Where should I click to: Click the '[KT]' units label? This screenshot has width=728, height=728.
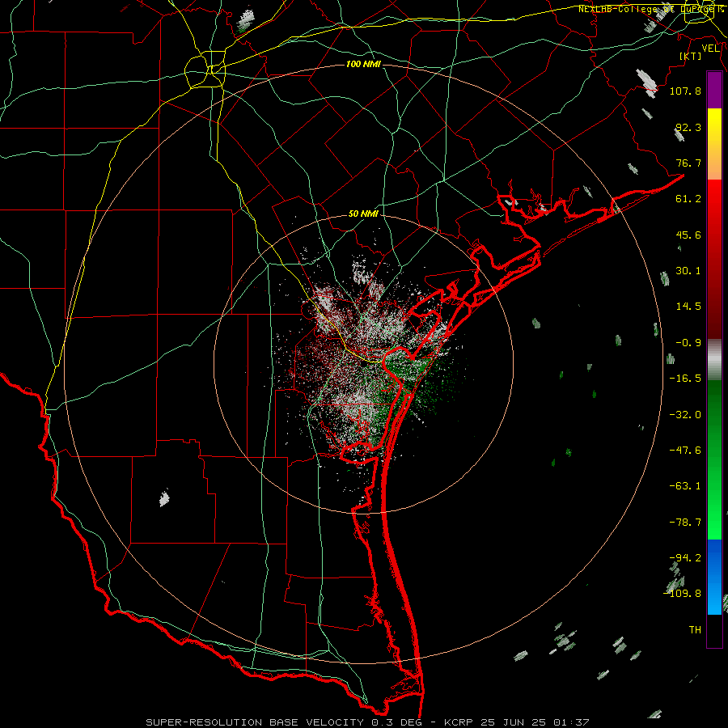(691, 56)
